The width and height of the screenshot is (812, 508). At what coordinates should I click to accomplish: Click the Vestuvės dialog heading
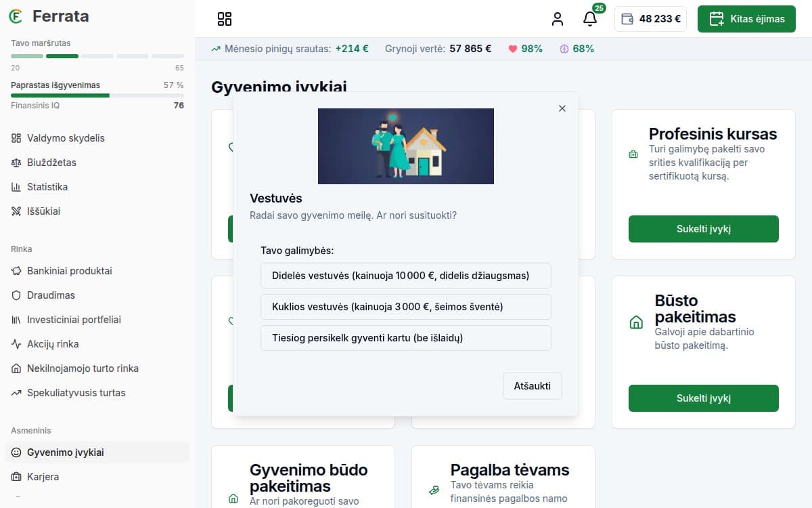click(x=276, y=198)
